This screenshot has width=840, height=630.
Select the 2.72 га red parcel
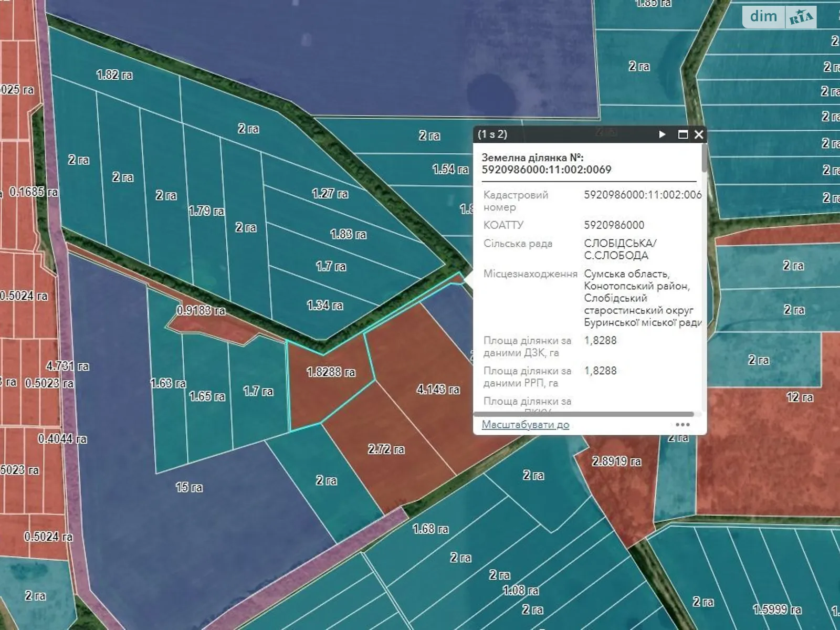[386, 449]
